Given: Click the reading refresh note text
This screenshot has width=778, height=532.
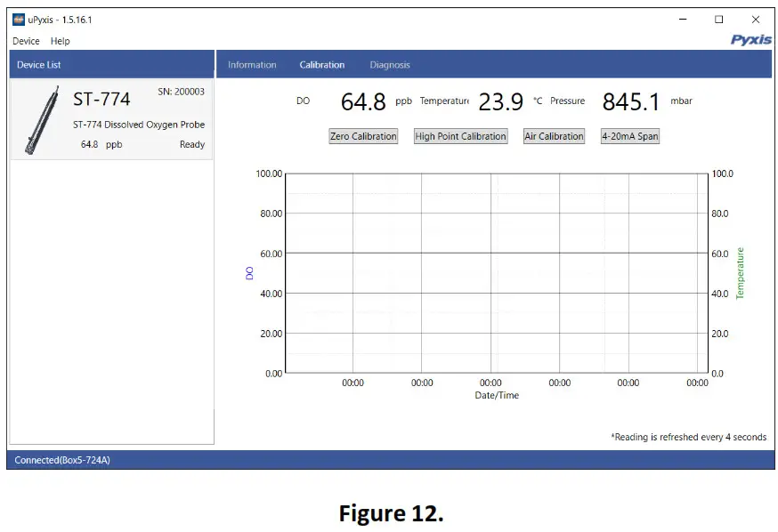Looking at the screenshot, I should pyautogui.click(x=689, y=438).
